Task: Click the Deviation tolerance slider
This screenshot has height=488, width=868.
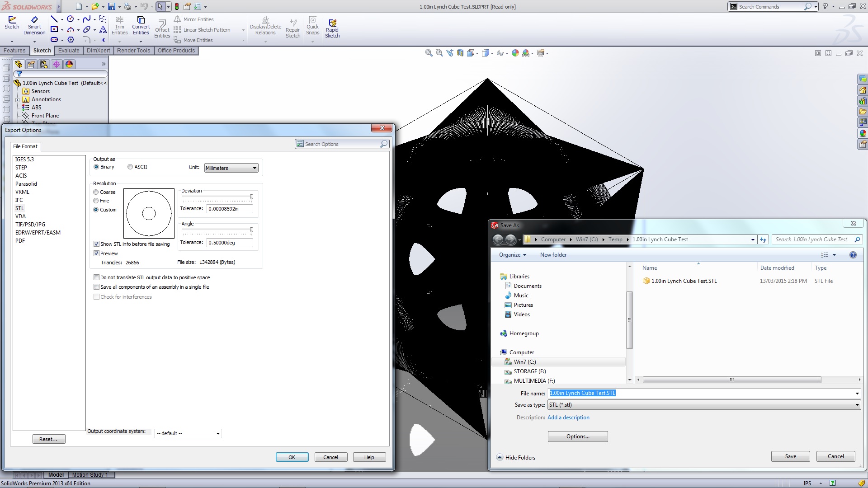Action: pos(251,197)
